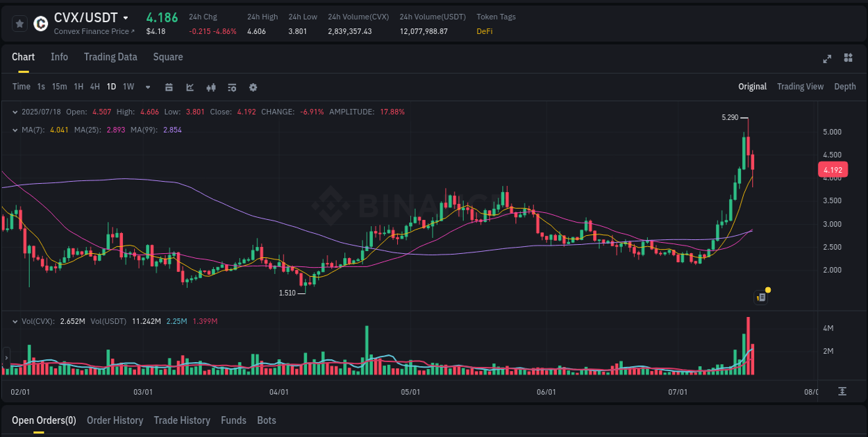Open the Order History tab
The width and height of the screenshot is (868, 437).
[115, 420]
